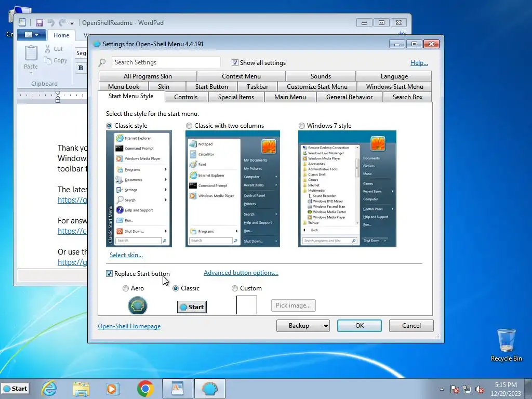This screenshot has height=399, width=532.
Task: Open Google Chrome from the taskbar
Action: pos(145,389)
